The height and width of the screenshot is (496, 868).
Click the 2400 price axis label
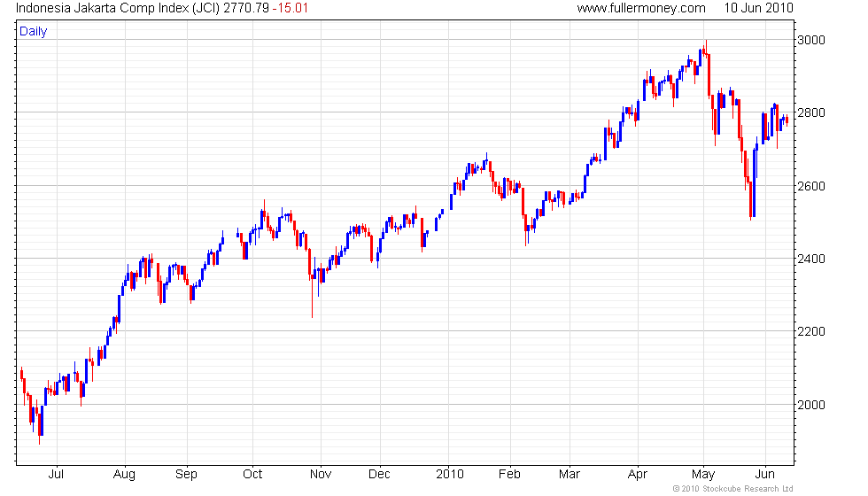coord(811,259)
